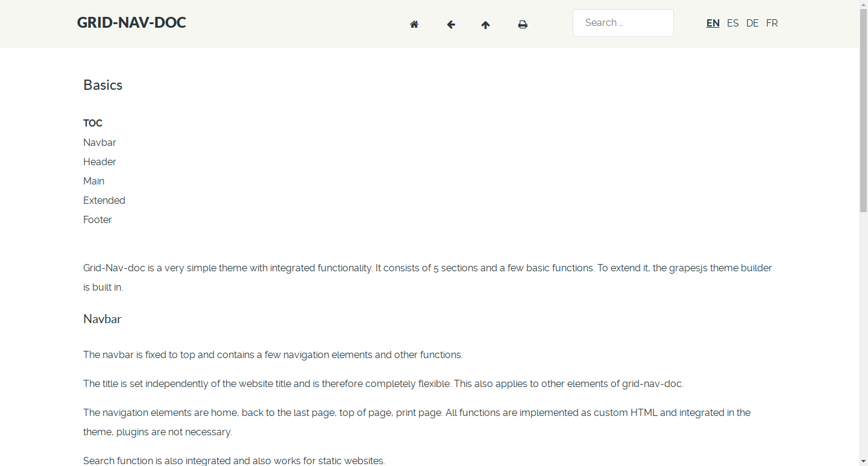Viewport: 868px width, 466px height.
Task: Print the page using printer icon
Action: (523, 25)
